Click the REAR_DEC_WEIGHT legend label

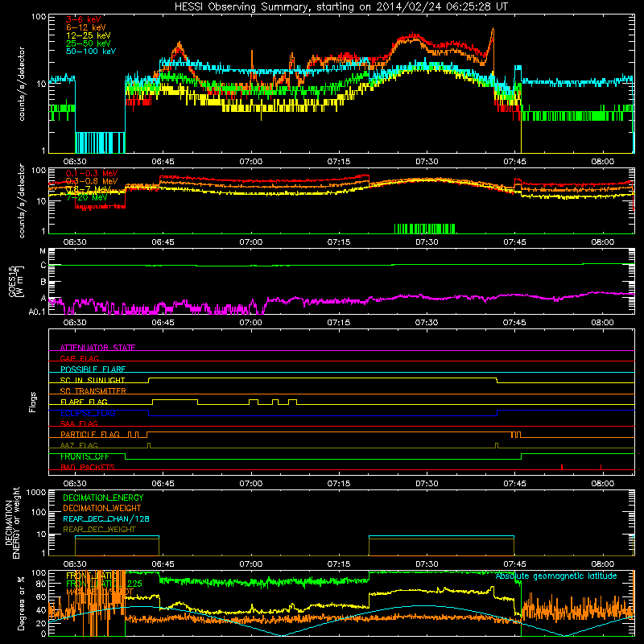click(99, 530)
